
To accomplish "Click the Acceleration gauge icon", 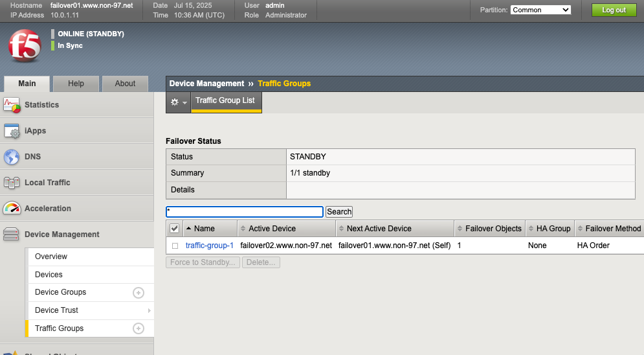I will tap(12, 209).
